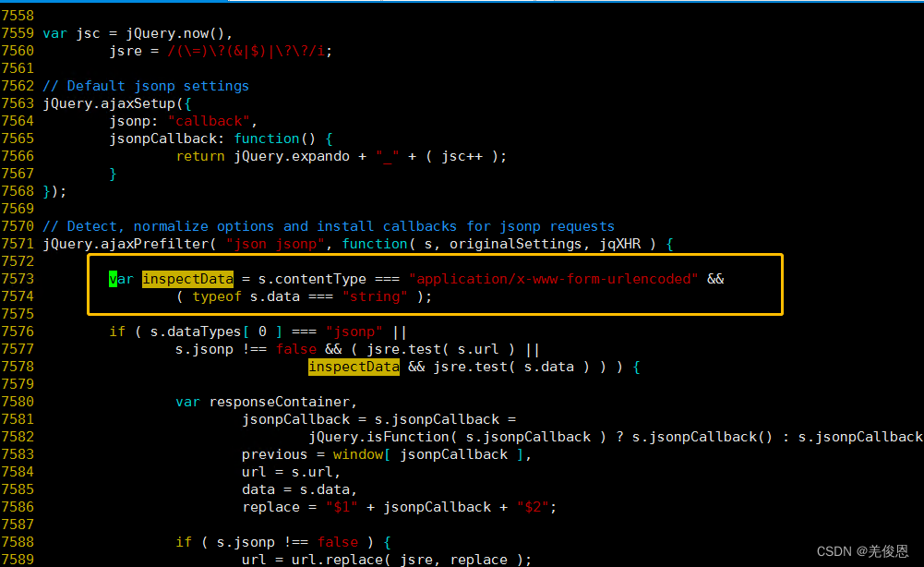The height and width of the screenshot is (567, 924).
Task: Click 'typeof s.data' on line 7574
Action: pos(246,296)
